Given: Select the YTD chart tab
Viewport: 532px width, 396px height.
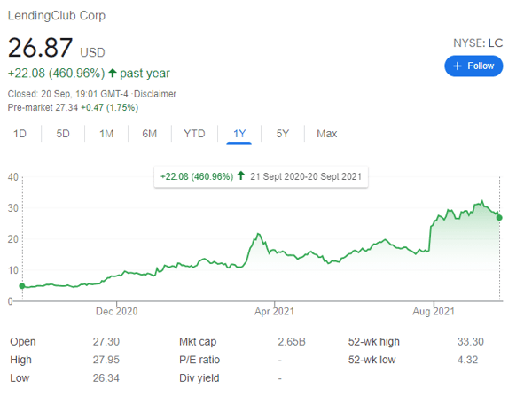Looking at the screenshot, I should pyautogui.click(x=194, y=134).
